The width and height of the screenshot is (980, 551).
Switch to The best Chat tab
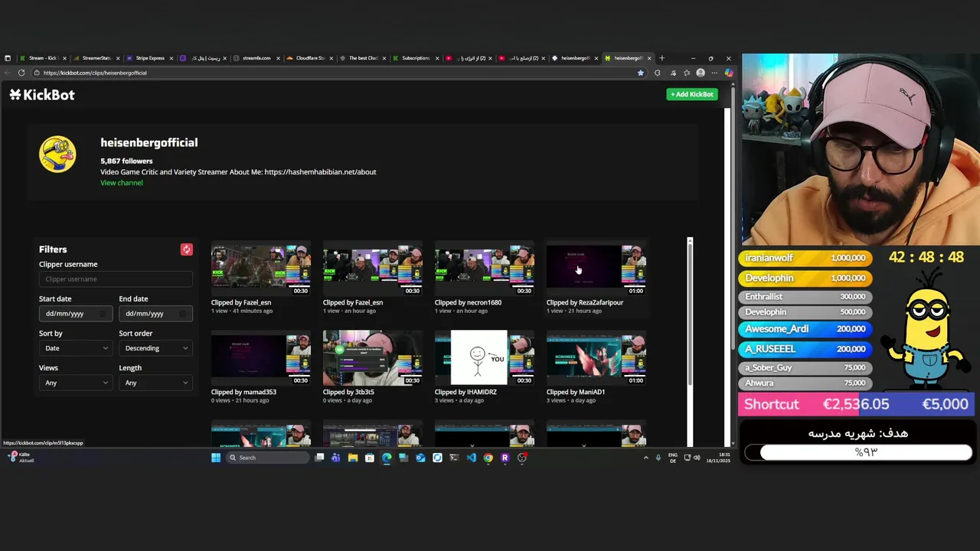tap(363, 58)
